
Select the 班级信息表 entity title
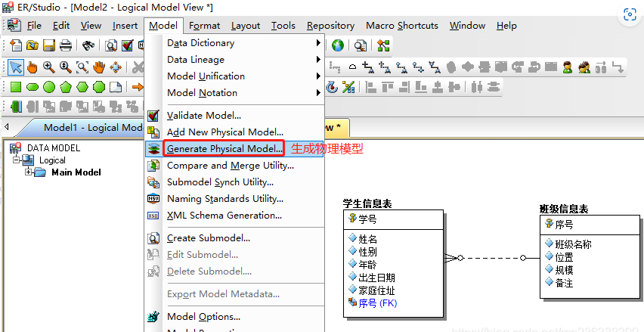(x=564, y=209)
